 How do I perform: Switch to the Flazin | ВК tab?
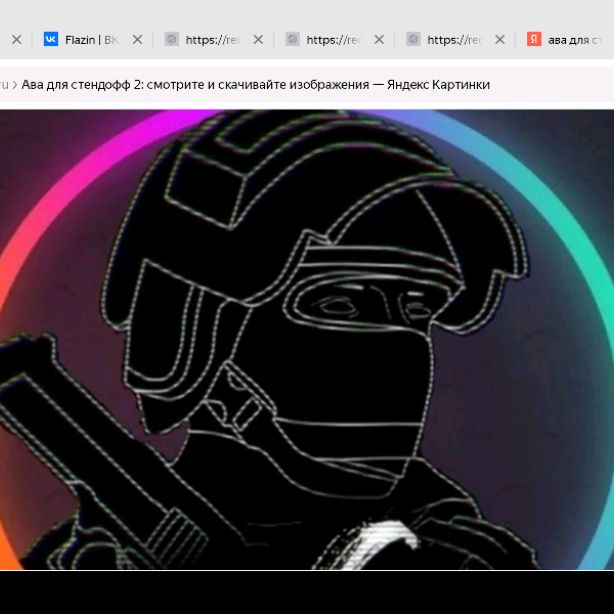[92, 40]
